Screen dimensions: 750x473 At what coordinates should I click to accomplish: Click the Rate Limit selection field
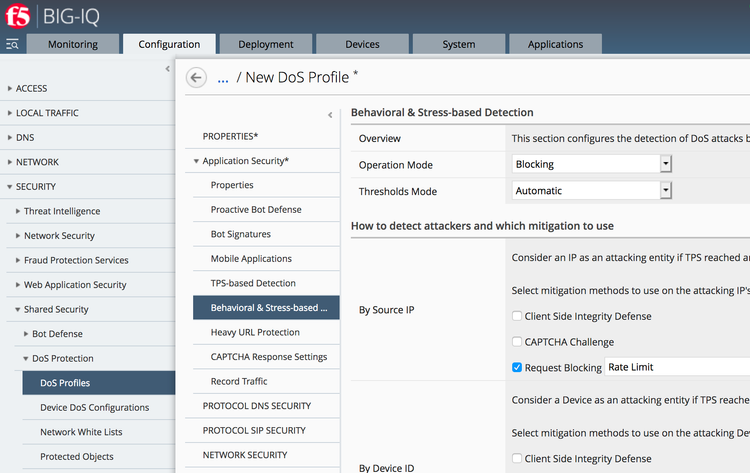(675, 367)
